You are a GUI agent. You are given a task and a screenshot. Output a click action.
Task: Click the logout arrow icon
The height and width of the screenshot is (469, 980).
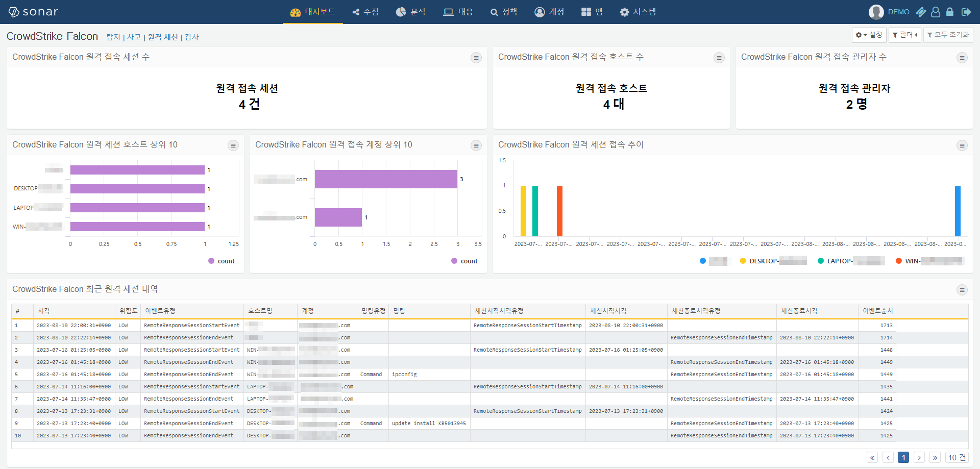[x=966, y=12]
